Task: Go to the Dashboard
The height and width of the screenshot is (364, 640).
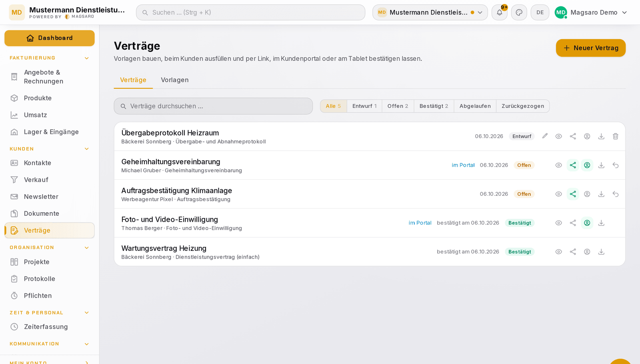Action: tap(50, 38)
